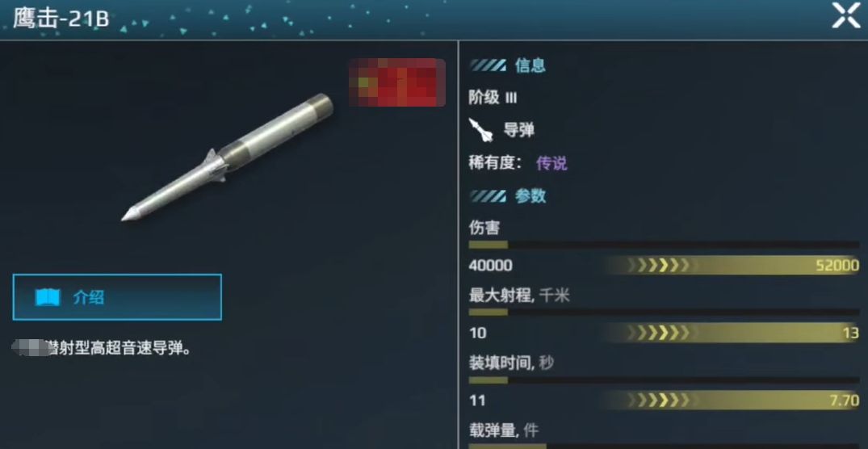Click the 阶级 III tier label

point(493,98)
